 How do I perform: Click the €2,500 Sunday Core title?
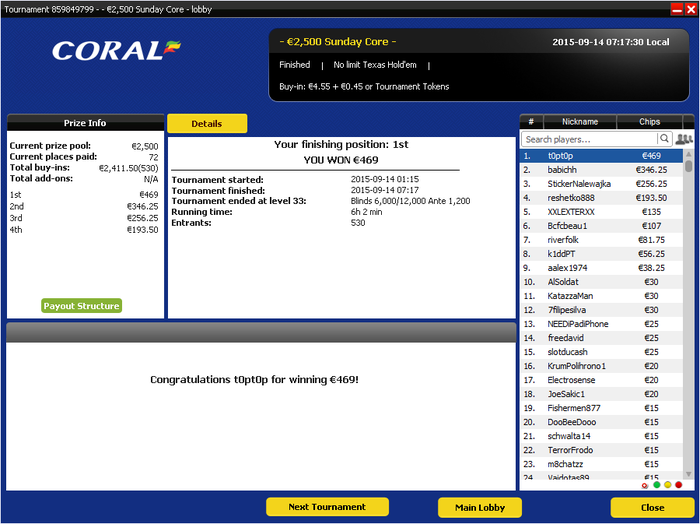[x=338, y=42]
